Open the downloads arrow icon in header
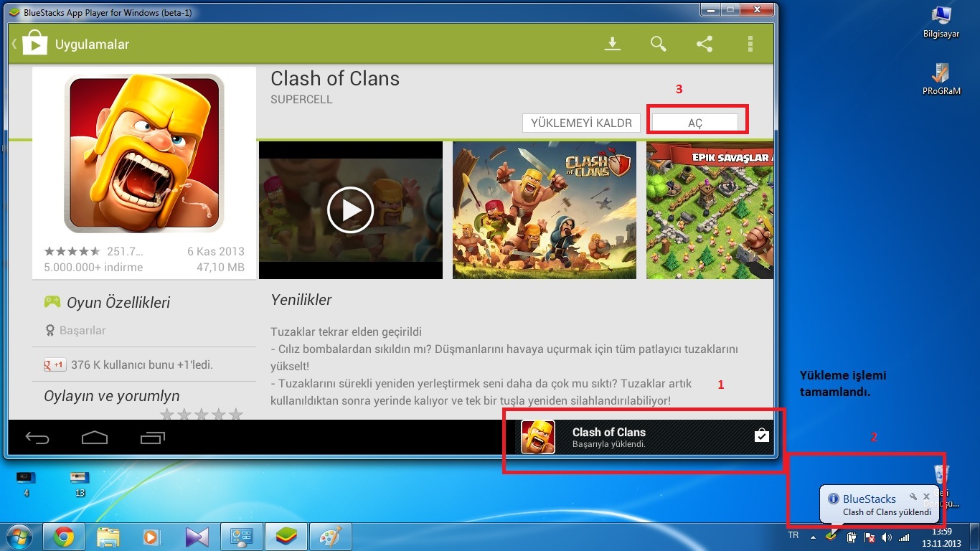Image resolution: width=980 pixels, height=551 pixels. pos(612,44)
